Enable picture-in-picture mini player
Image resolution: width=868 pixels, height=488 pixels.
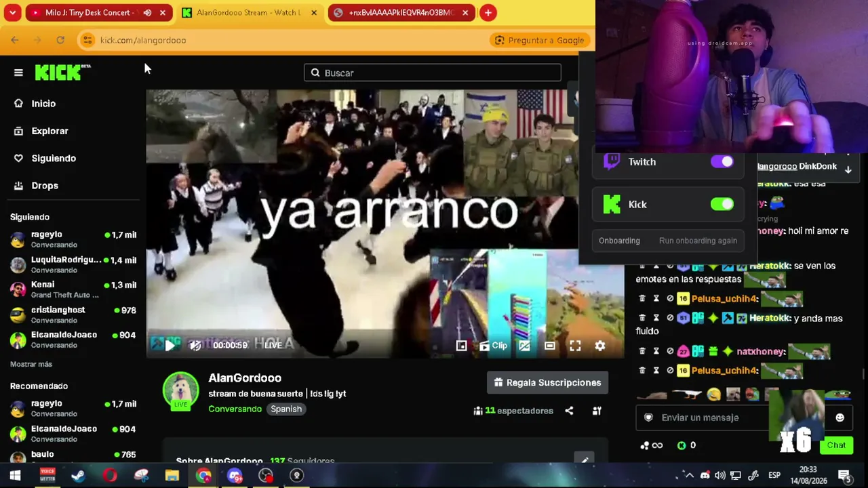click(x=461, y=346)
